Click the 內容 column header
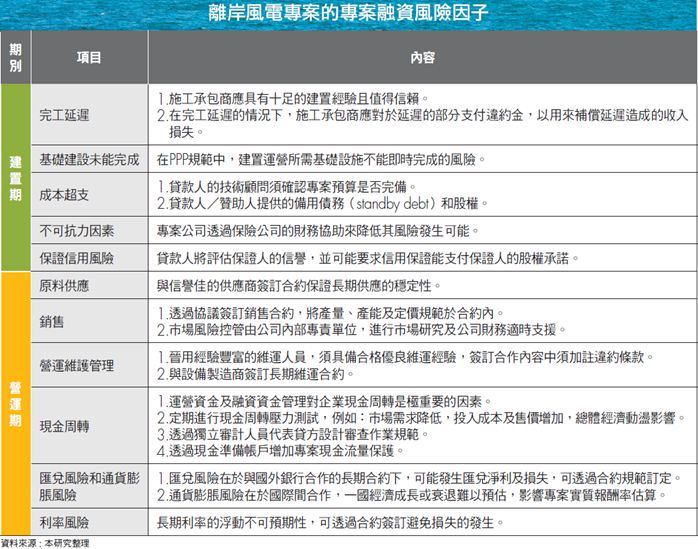Image resolution: width=698 pixels, height=549 pixels. (422, 58)
